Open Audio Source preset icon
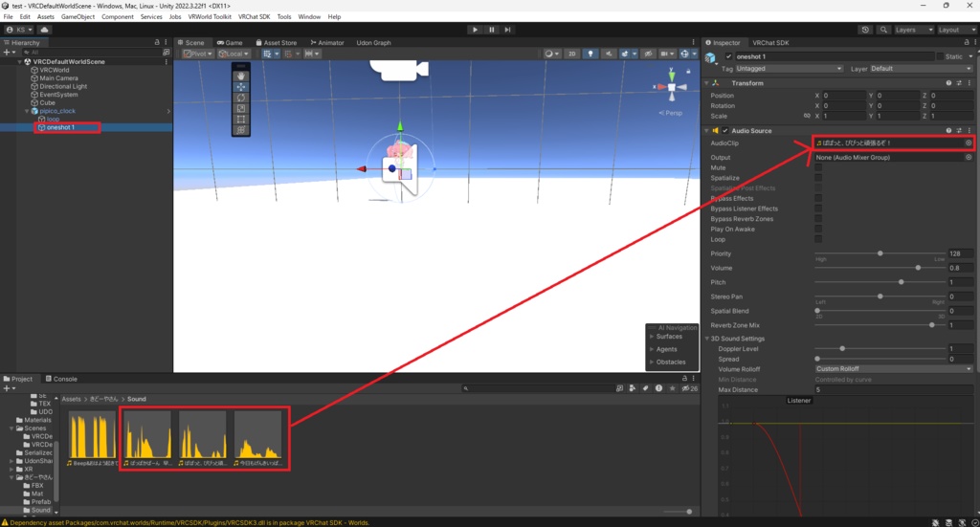 point(959,130)
